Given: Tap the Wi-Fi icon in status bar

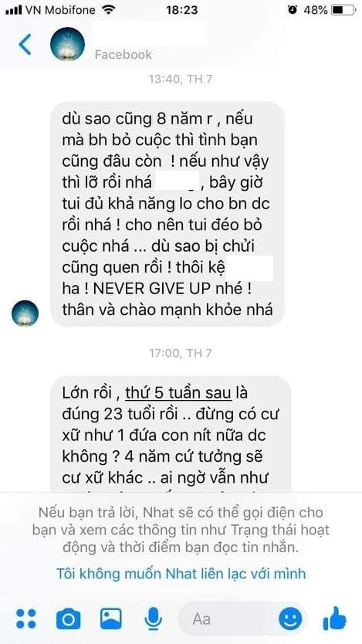Looking at the screenshot, I should [108, 10].
